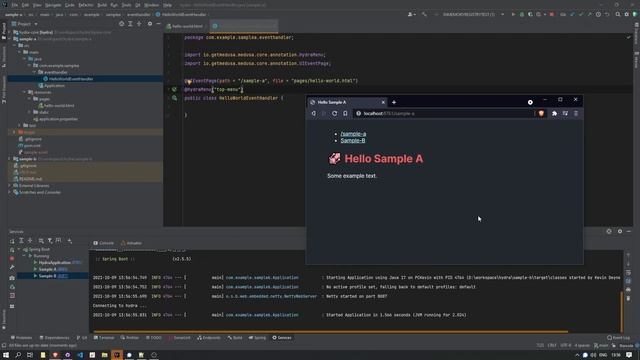The width and height of the screenshot is (640, 360).
Task: Click the Run button in IntelliJ toolbar
Action: 513,14
